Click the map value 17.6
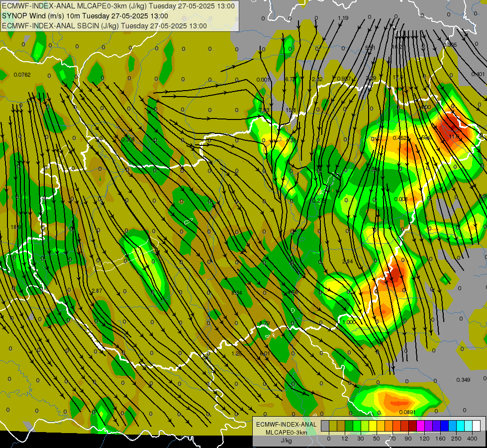The width and height of the screenshot is (487, 448). [x=398, y=77]
